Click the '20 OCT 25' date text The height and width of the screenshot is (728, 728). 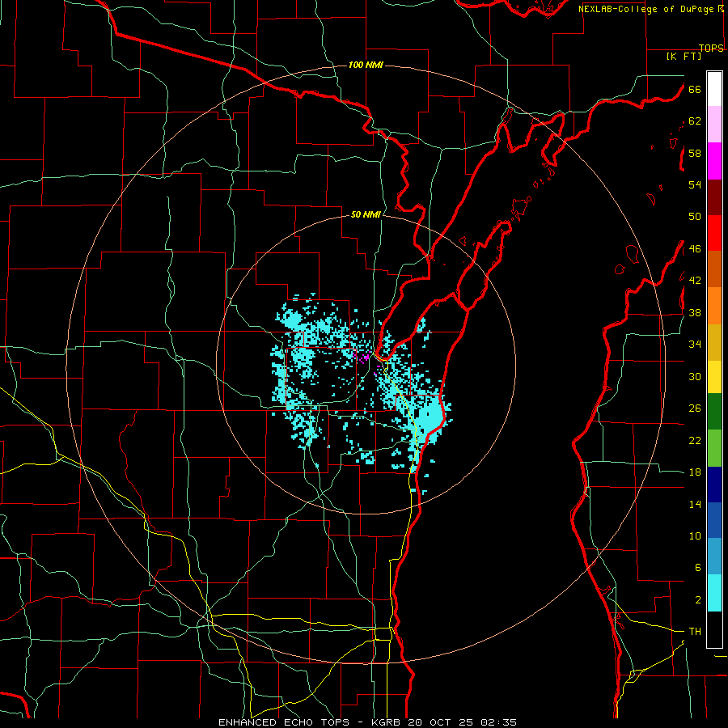[440, 722]
